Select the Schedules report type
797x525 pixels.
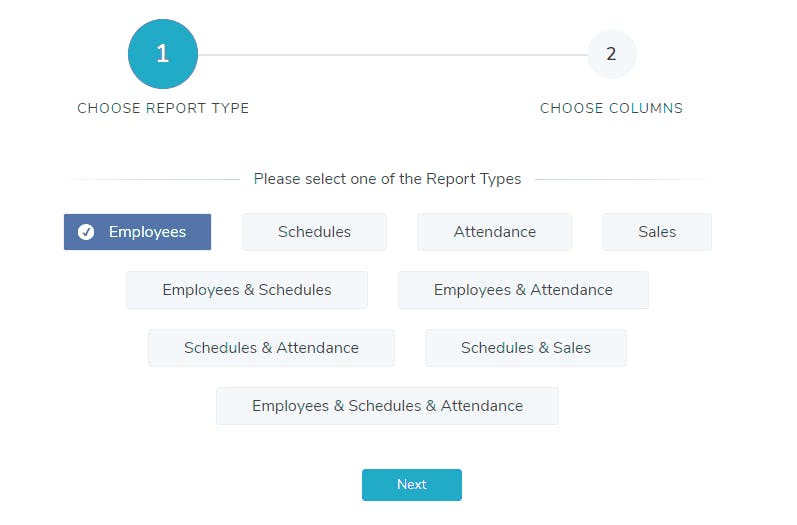click(x=314, y=232)
